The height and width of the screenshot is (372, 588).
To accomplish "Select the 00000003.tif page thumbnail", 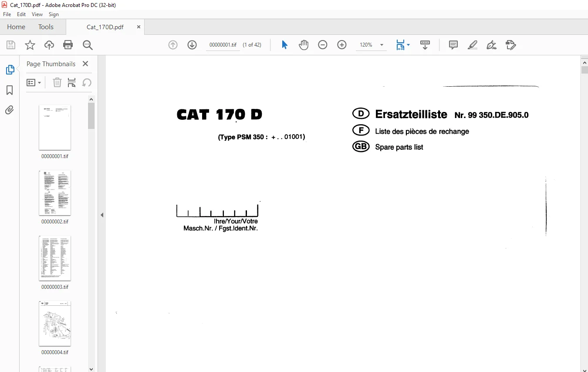I will point(55,258).
